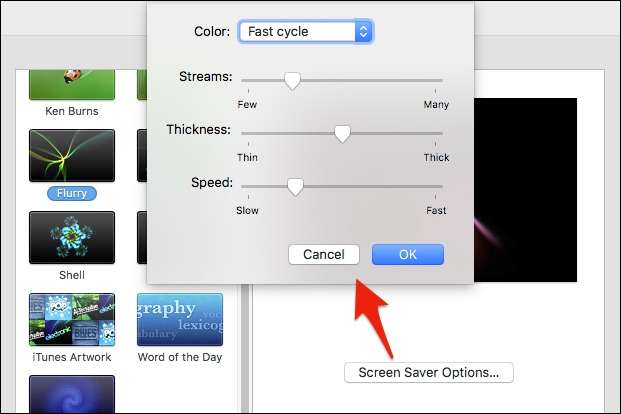Click the Speed slider knob
The width and height of the screenshot is (621, 414).
[295, 186]
